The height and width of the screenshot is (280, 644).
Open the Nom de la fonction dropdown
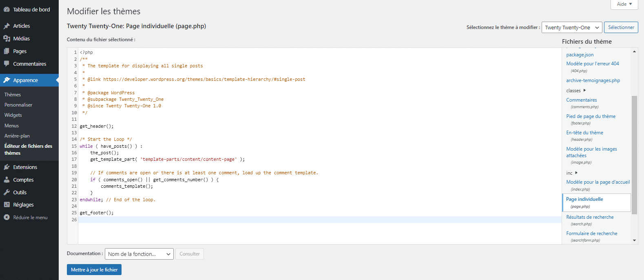(139, 254)
